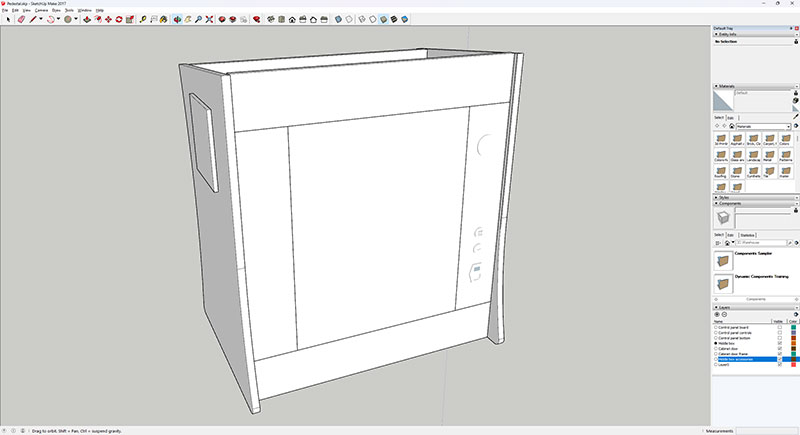Select the Circle shape tool
Screen dimensions: 800x435
pyautogui.click(x=68, y=19)
